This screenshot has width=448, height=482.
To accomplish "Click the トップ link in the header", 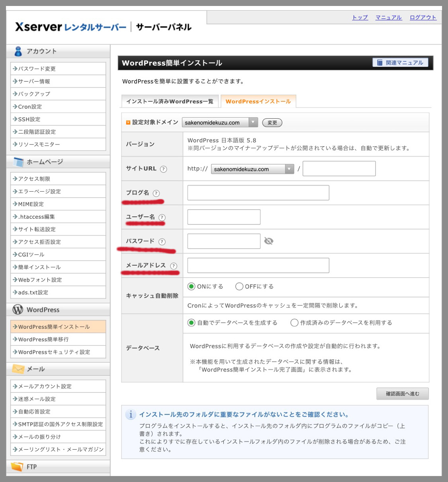I will [360, 18].
